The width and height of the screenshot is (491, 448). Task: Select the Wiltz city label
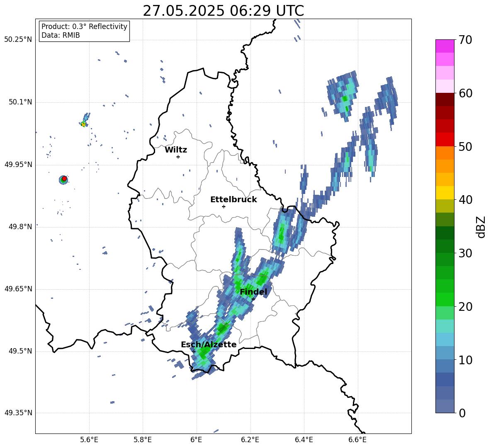(x=176, y=150)
